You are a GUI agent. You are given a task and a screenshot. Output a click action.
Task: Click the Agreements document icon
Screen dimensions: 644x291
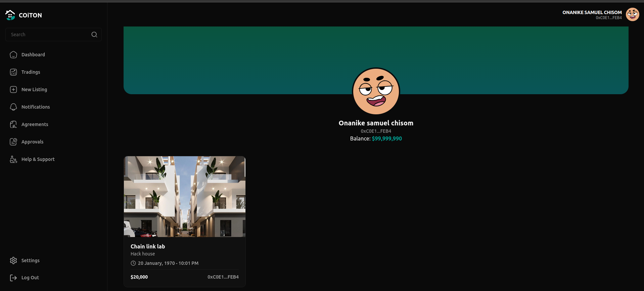13,124
